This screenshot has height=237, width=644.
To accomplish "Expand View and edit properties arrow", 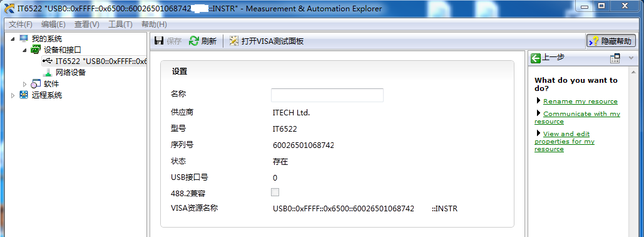I will 538,133.
